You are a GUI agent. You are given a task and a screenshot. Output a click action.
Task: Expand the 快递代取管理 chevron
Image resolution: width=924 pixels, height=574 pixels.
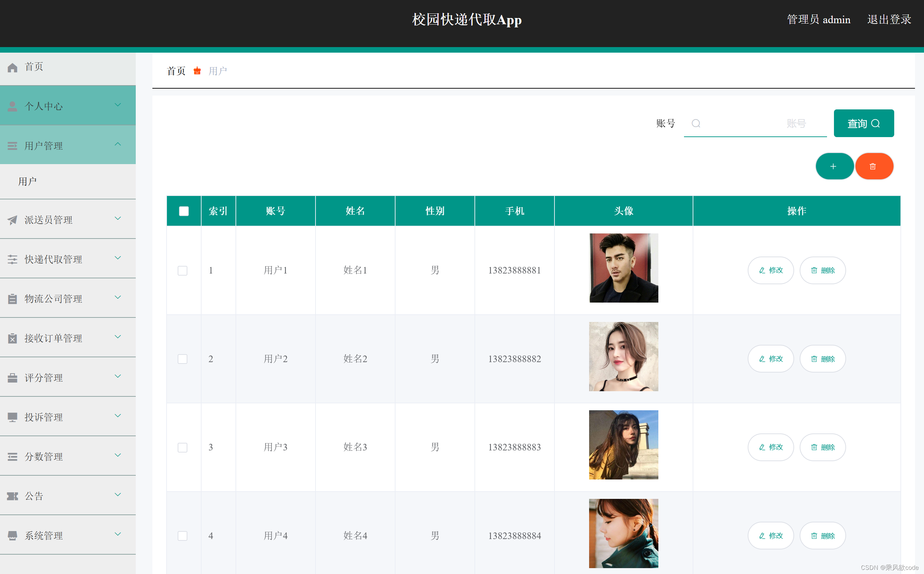[118, 258]
